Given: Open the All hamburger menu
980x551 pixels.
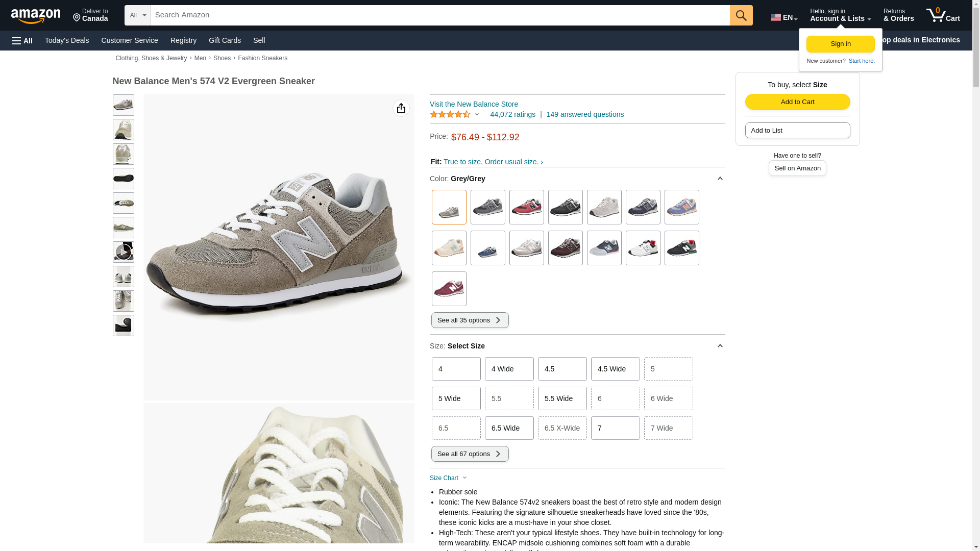Looking at the screenshot, I should pos(22,40).
